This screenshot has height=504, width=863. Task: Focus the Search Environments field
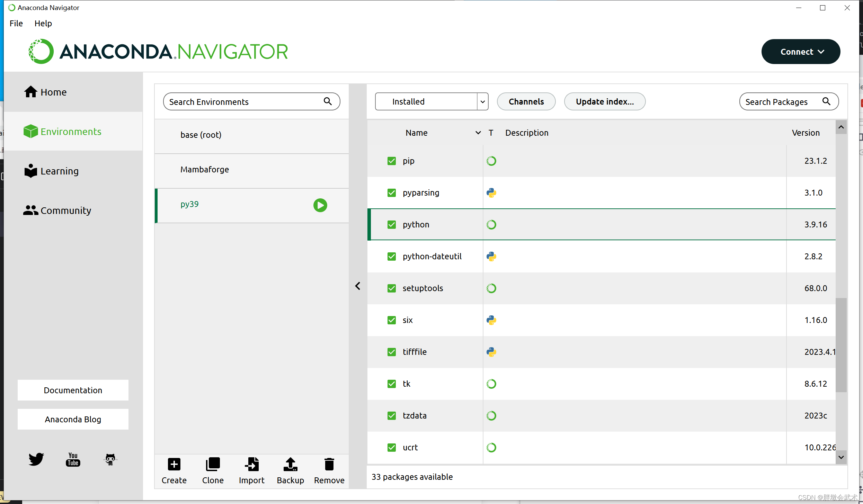click(x=251, y=101)
